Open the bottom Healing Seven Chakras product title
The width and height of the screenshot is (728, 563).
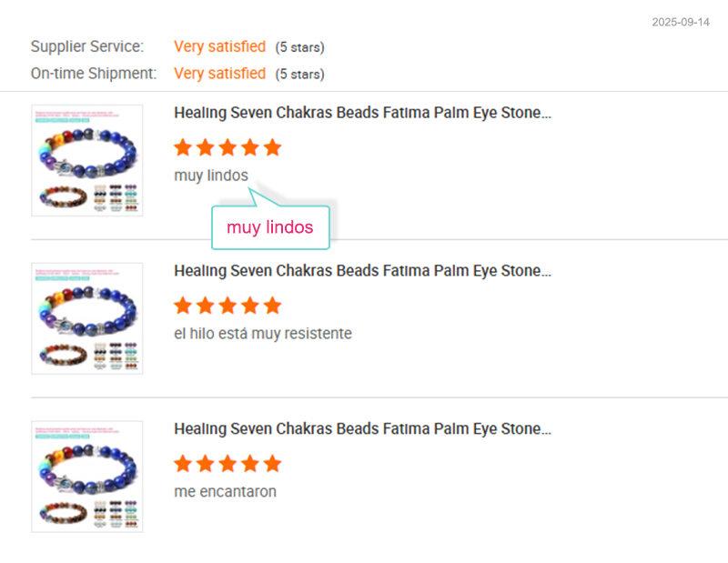(364, 428)
